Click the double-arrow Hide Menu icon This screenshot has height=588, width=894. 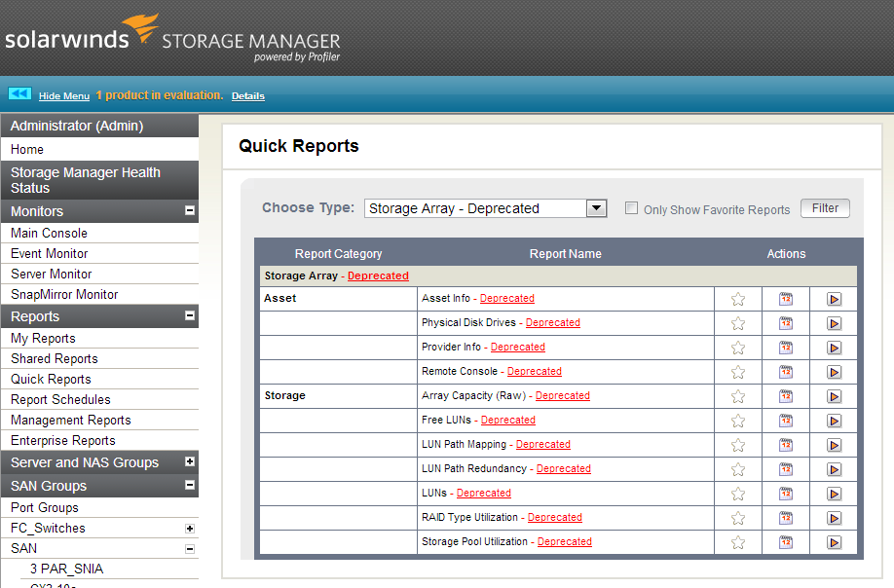coord(19,94)
